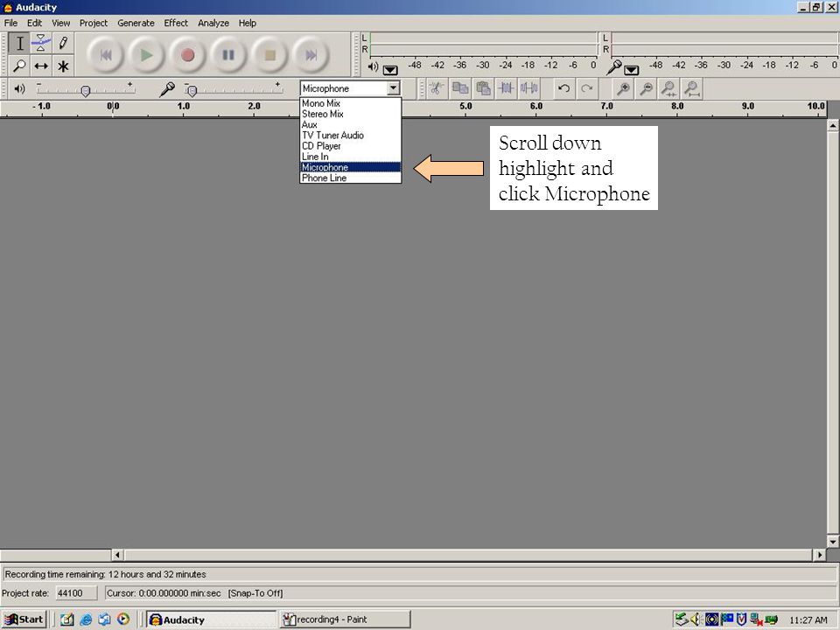Click the Redo arrow
This screenshot has width=840, height=630.
click(x=586, y=88)
